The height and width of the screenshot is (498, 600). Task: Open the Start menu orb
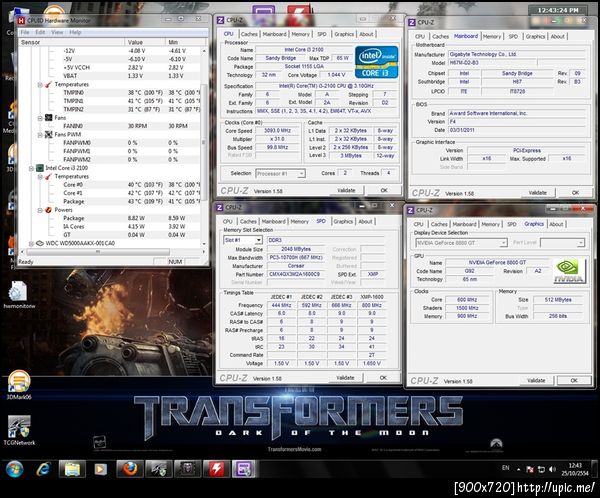tap(15, 469)
